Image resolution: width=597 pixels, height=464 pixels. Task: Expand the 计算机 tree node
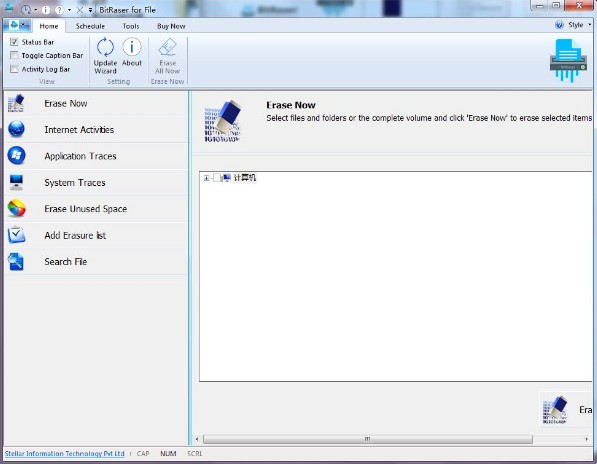[x=206, y=178]
